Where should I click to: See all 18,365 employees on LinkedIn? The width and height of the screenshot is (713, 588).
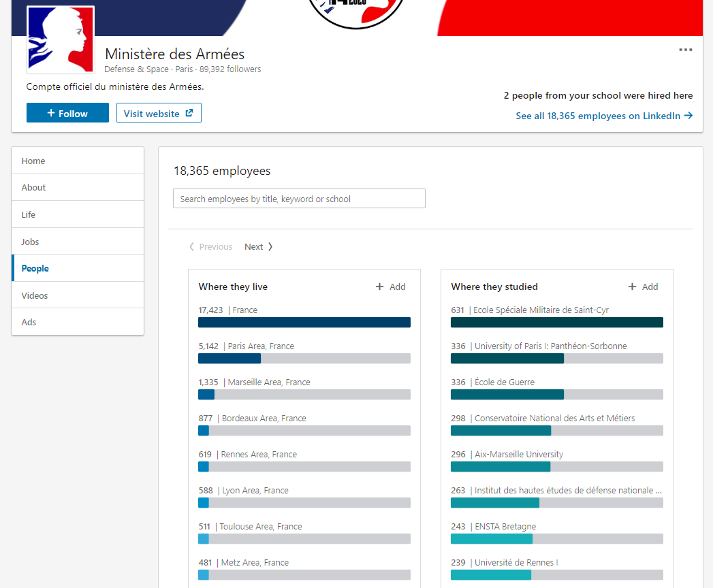tap(604, 116)
